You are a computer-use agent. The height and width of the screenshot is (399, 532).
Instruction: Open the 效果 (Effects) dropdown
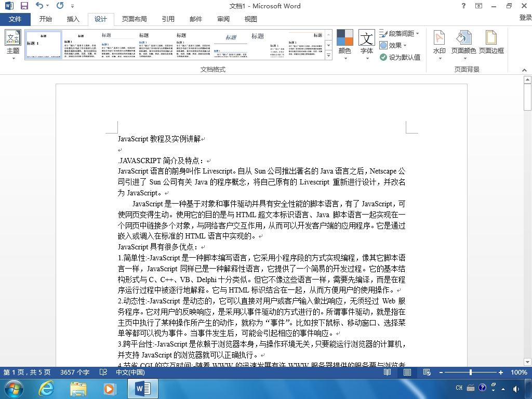click(393, 45)
